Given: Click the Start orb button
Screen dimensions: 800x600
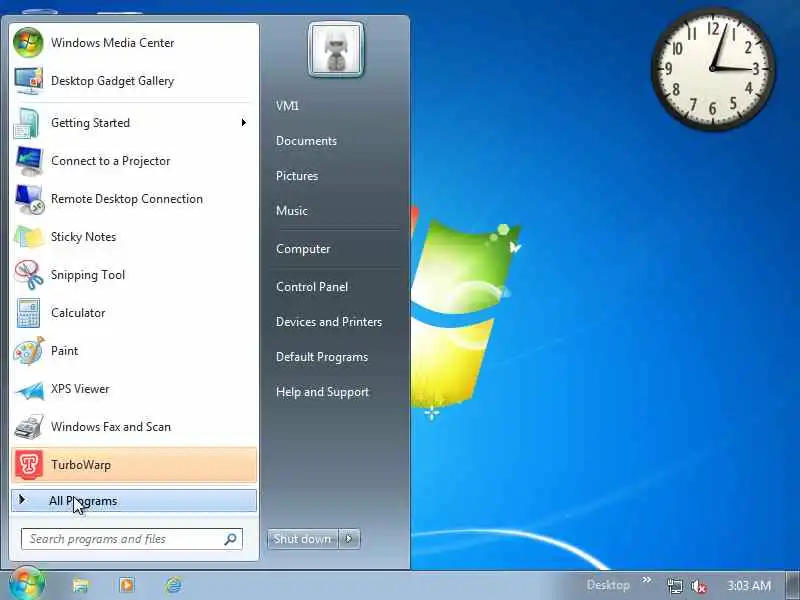Looking at the screenshot, I should [26, 584].
